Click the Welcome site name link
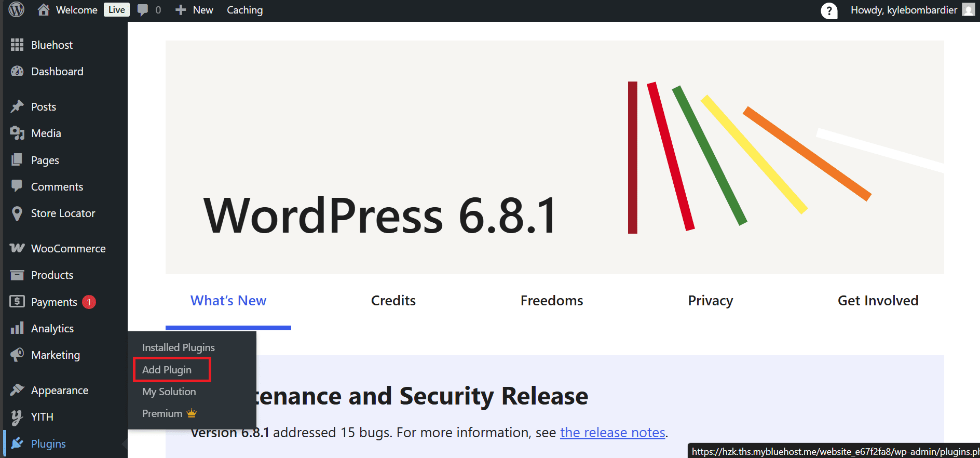 tap(76, 10)
